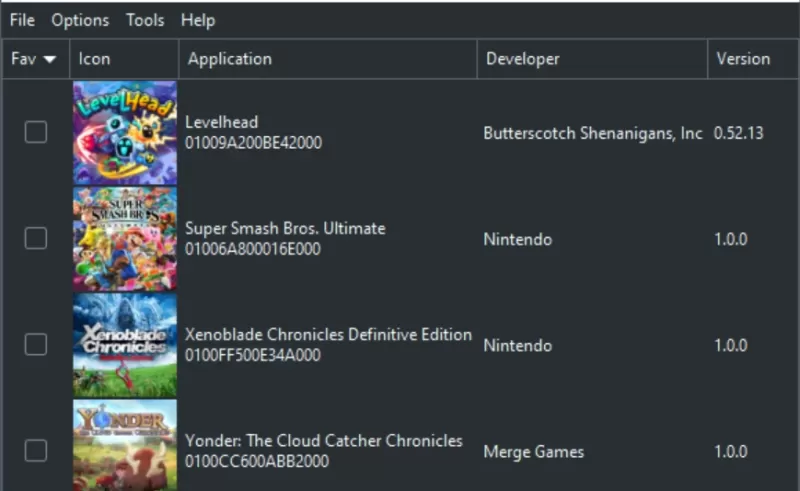Select the Yonder Cloud Catcher Chronicles cover icon
Image resolution: width=800 pixels, height=491 pixels.
click(125, 445)
